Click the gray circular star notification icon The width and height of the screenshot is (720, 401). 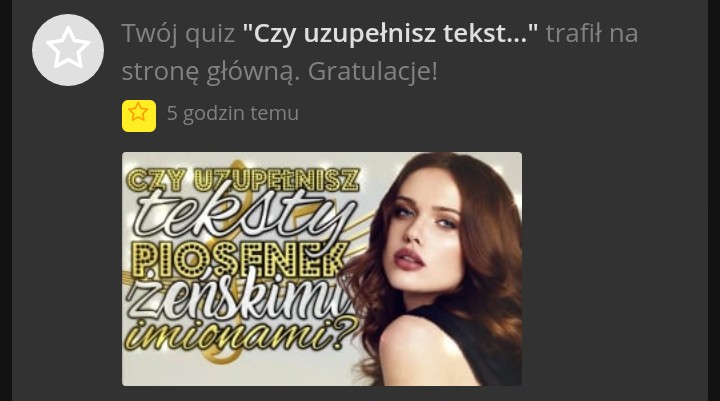point(68,50)
